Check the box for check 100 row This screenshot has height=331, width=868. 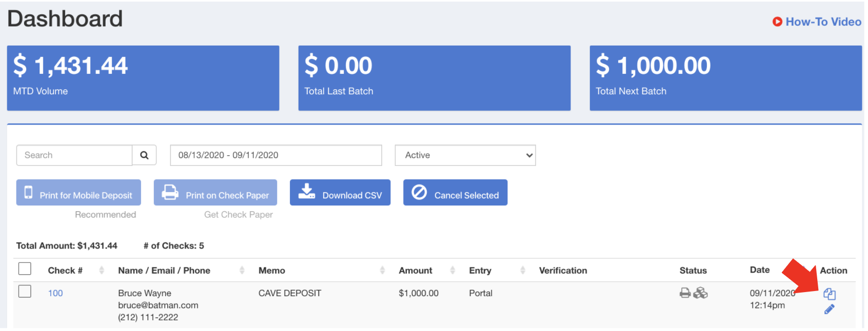click(25, 292)
